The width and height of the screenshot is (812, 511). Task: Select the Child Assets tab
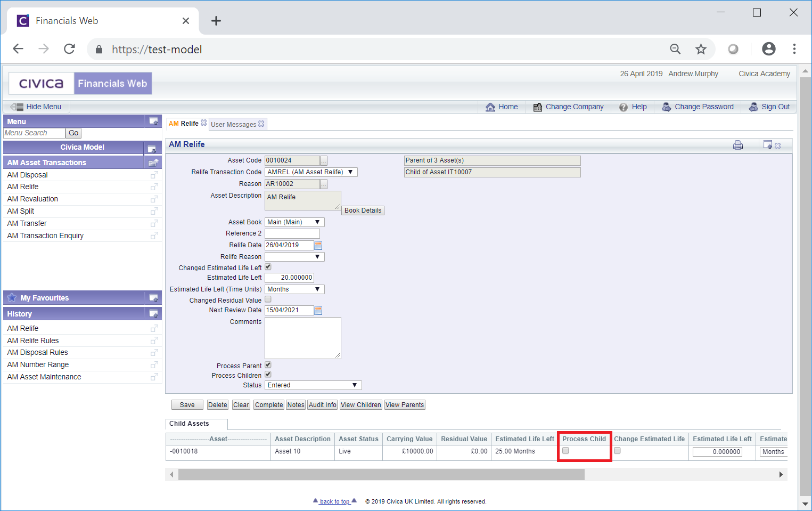pos(196,424)
